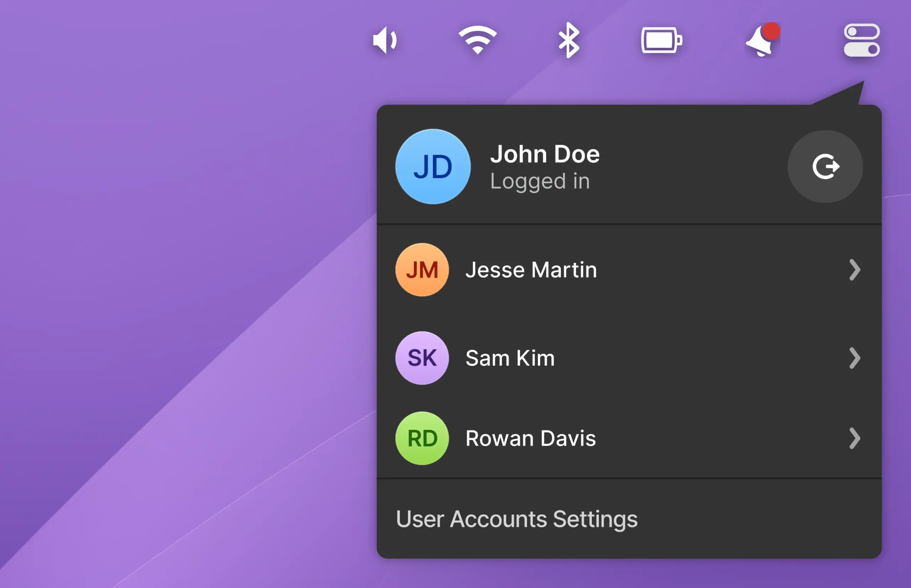The height and width of the screenshot is (588, 911).
Task: Click the volume speaker icon
Action: point(385,40)
